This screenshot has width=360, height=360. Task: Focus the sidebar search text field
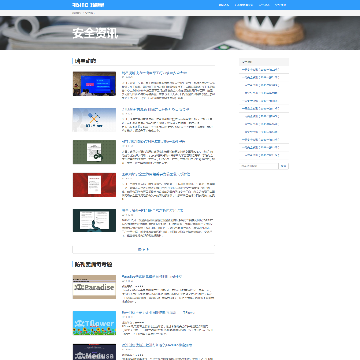click(x=259, y=166)
